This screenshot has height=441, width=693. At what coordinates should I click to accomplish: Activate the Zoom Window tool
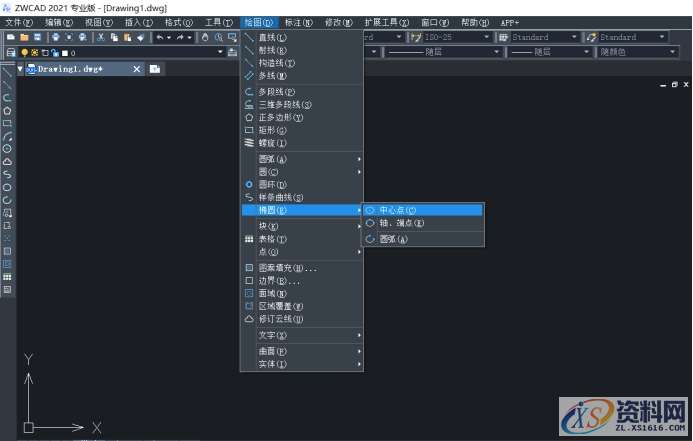[232, 37]
